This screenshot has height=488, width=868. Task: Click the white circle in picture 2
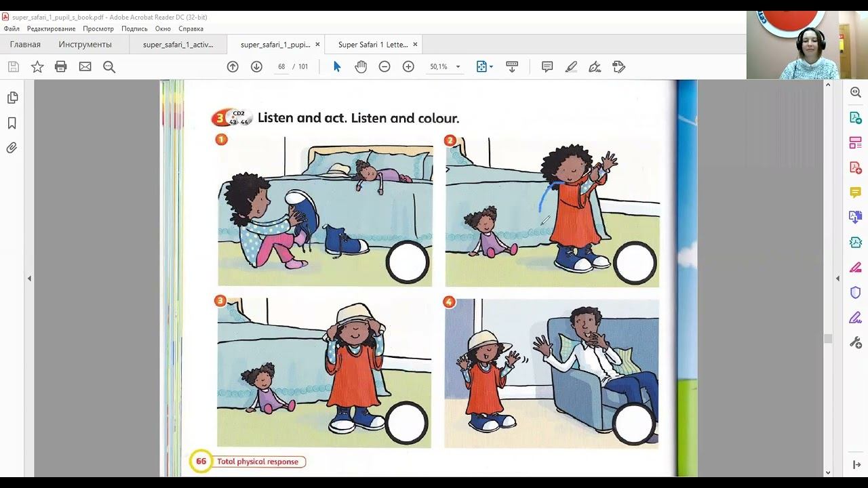pos(635,262)
